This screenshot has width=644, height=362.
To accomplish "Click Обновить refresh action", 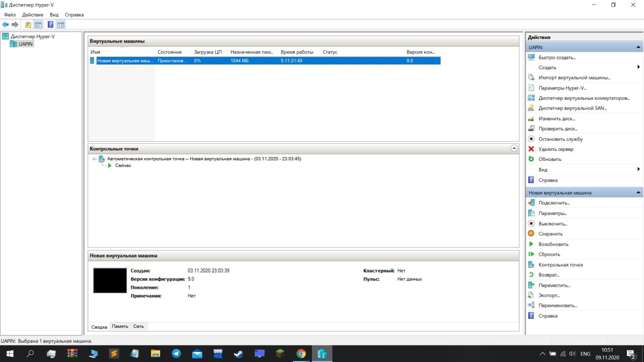I will click(x=550, y=159).
